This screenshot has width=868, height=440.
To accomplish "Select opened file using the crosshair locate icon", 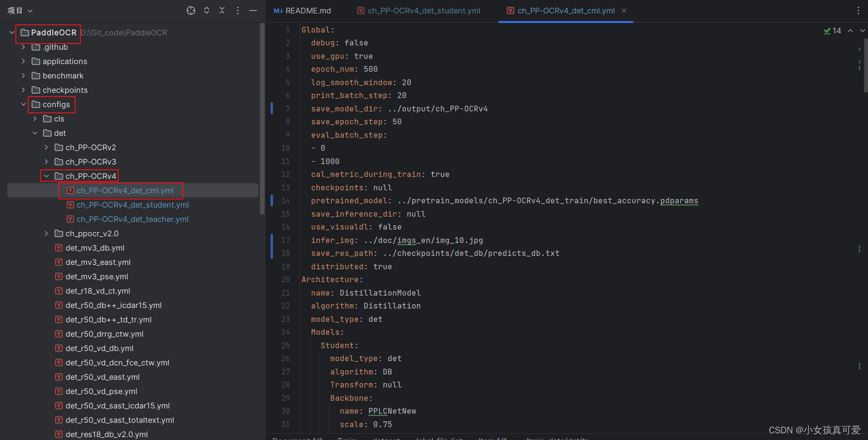I will pos(190,11).
